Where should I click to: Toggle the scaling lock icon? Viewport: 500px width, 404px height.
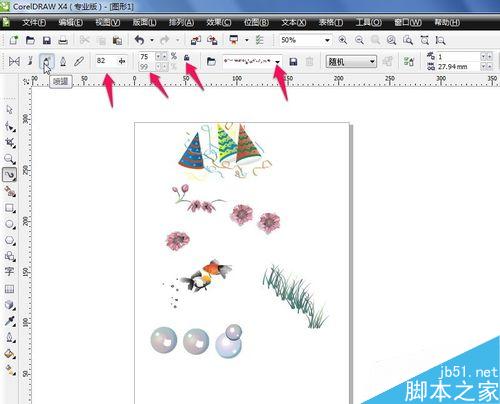point(187,57)
